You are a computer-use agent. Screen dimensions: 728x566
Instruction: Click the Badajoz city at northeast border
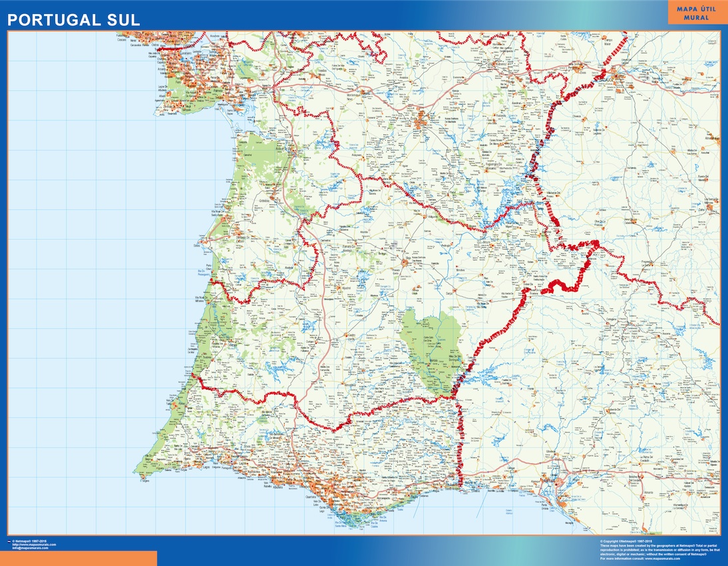619,75
